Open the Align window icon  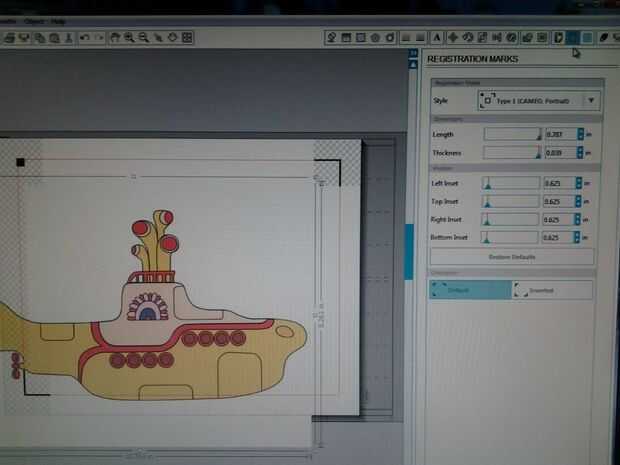(x=497, y=38)
